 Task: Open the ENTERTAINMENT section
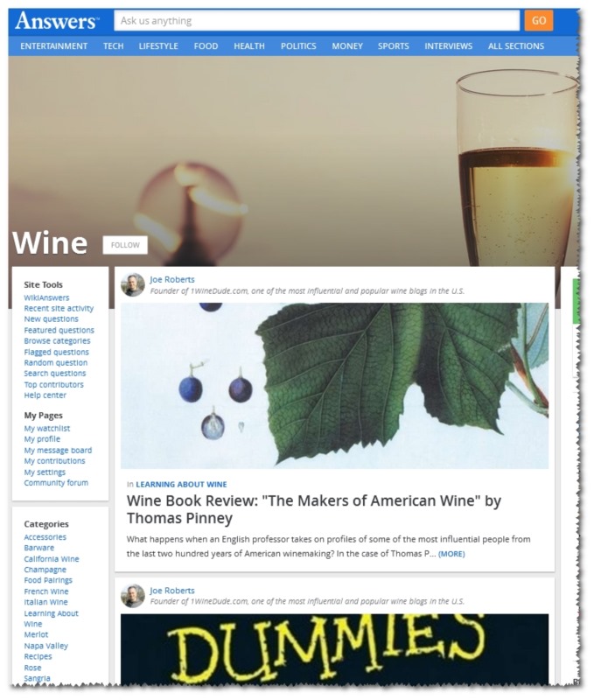(54, 46)
